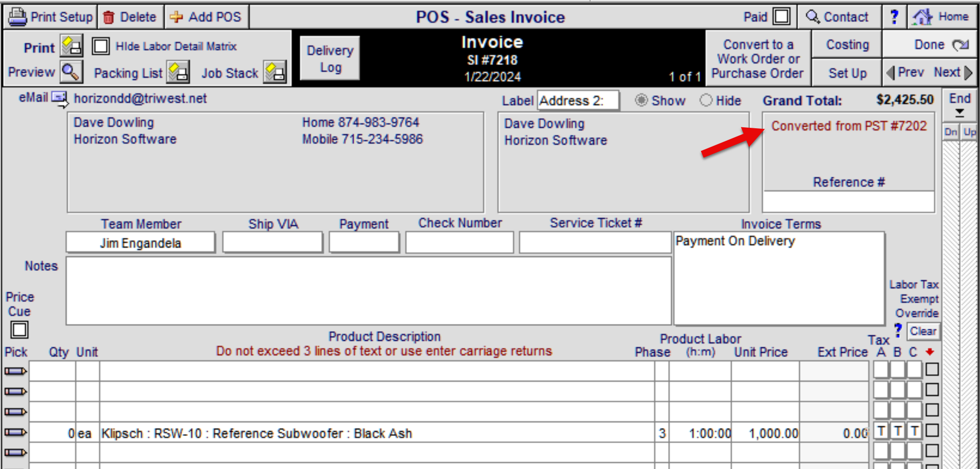Click the 1:00:00 product labor cell

(700, 433)
